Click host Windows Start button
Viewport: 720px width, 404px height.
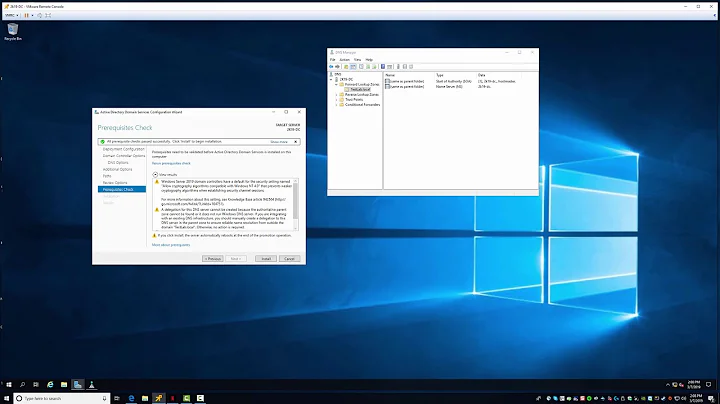[x=6, y=398]
